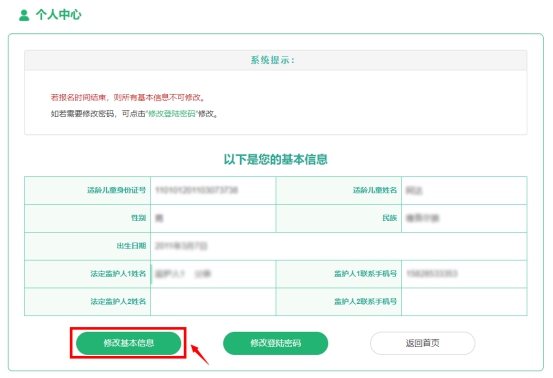Click the 修改登陆密码 green button
Viewport: 553px width, 378px height.
click(275, 343)
